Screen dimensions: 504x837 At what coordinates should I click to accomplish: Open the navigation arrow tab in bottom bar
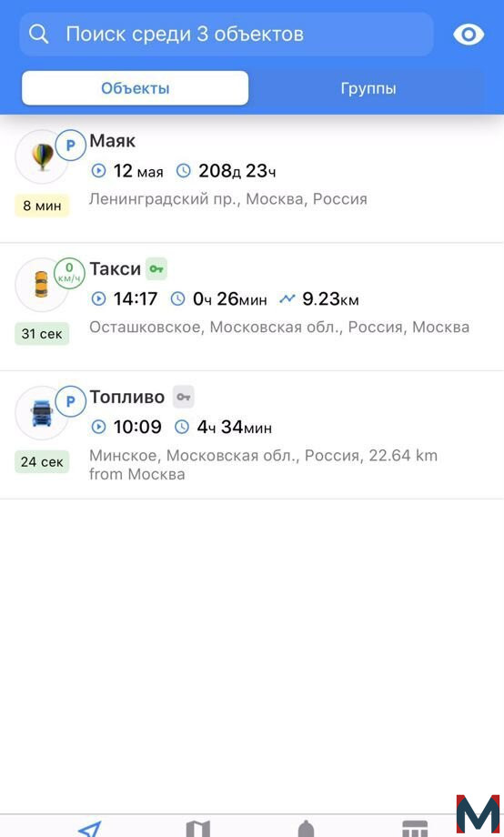pyautogui.click(x=89, y=828)
